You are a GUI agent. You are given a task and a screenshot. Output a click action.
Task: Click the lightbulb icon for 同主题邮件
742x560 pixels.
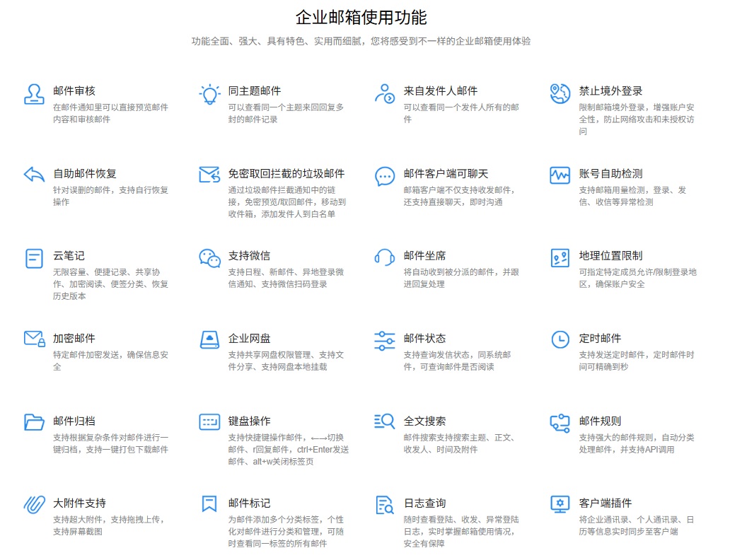click(209, 95)
